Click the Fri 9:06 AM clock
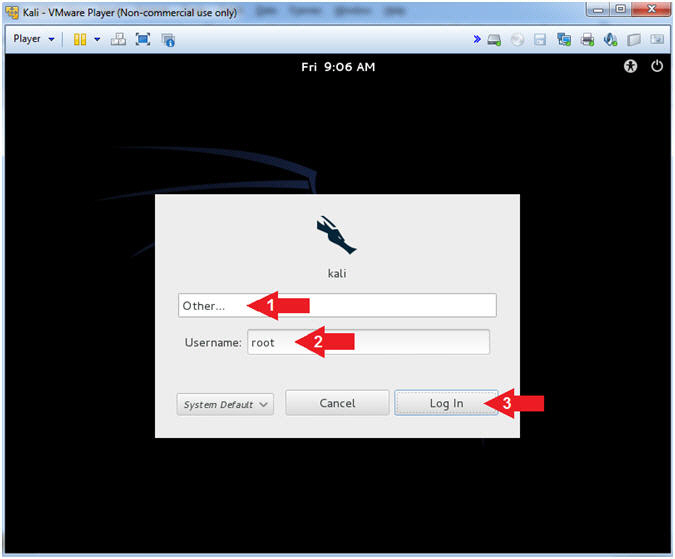 click(x=338, y=67)
